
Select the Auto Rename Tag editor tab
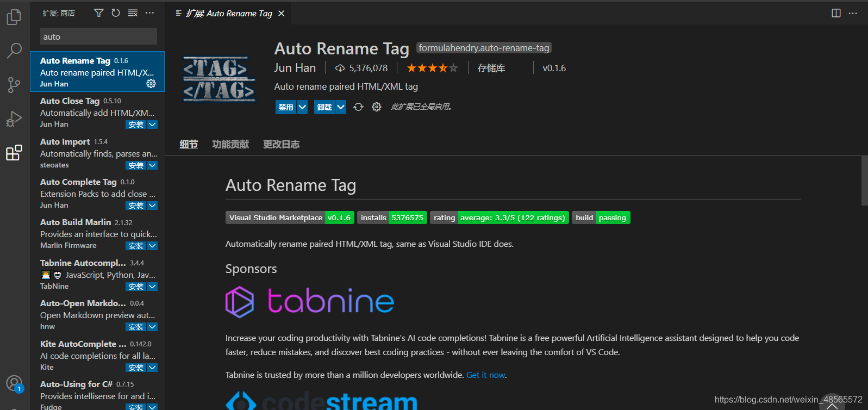pos(229,13)
